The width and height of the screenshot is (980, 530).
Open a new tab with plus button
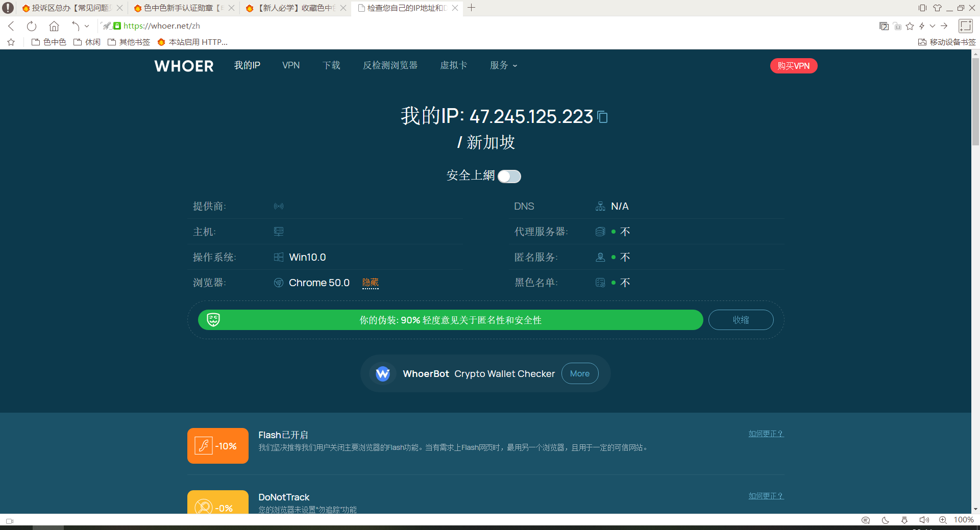point(472,8)
